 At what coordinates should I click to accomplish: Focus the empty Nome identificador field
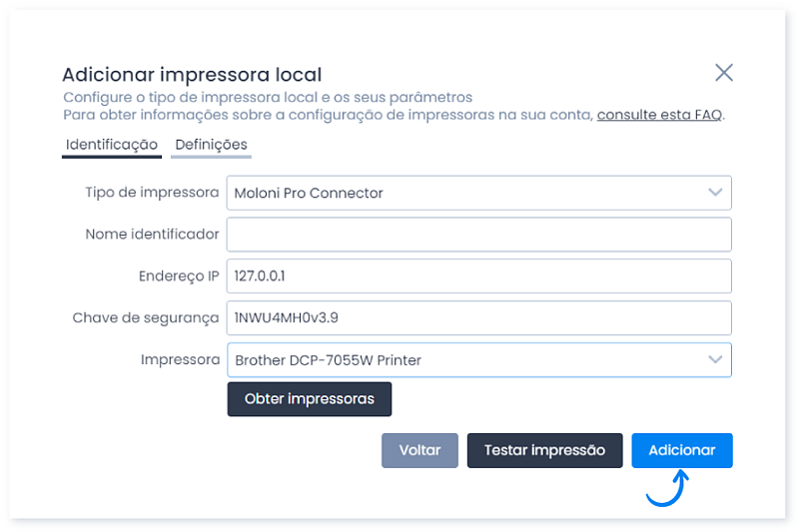point(479,235)
